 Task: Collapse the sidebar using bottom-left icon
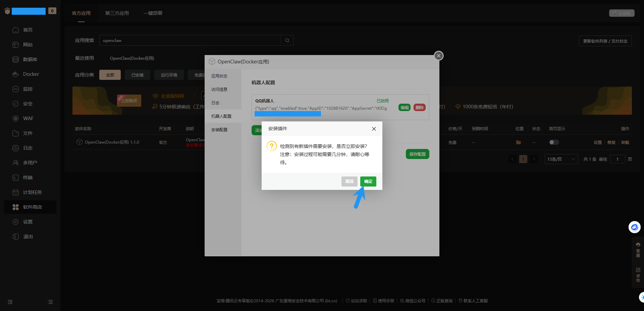coord(10,302)
